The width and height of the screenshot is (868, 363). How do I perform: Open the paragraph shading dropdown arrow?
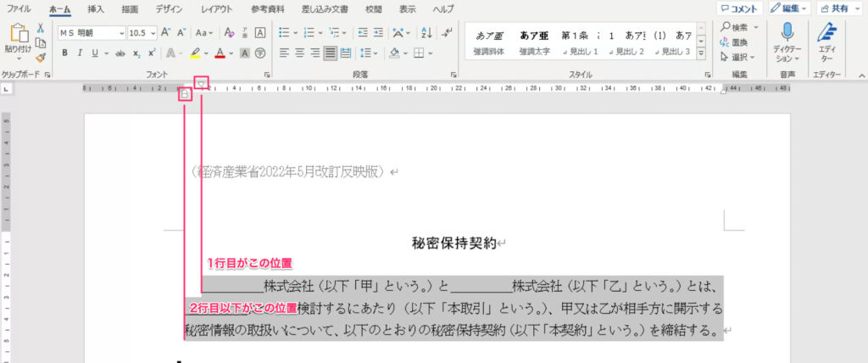coord(405,53)
